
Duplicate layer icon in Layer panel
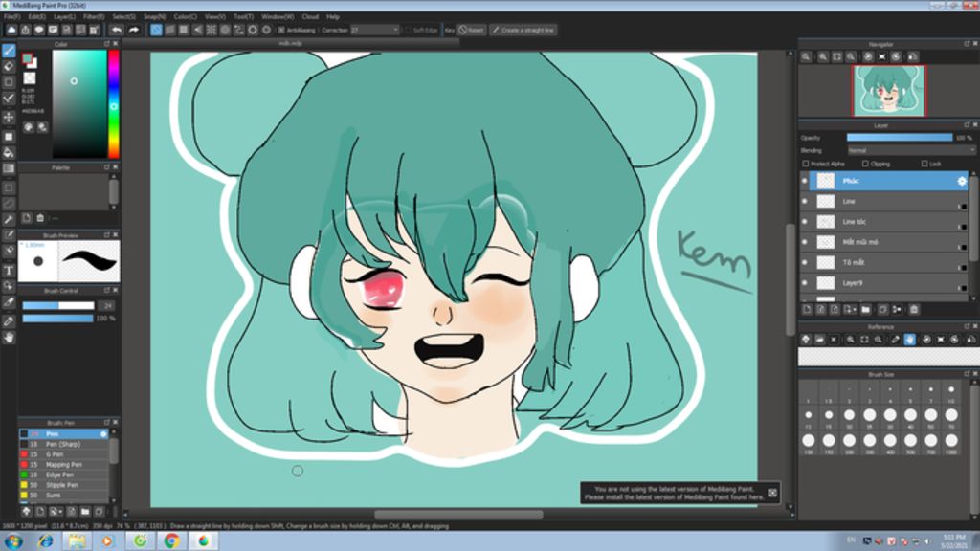882,309
